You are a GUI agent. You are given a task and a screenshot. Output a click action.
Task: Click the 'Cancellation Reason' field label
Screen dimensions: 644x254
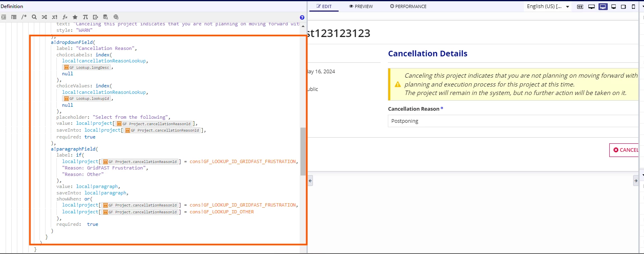[x=414, y=109]
